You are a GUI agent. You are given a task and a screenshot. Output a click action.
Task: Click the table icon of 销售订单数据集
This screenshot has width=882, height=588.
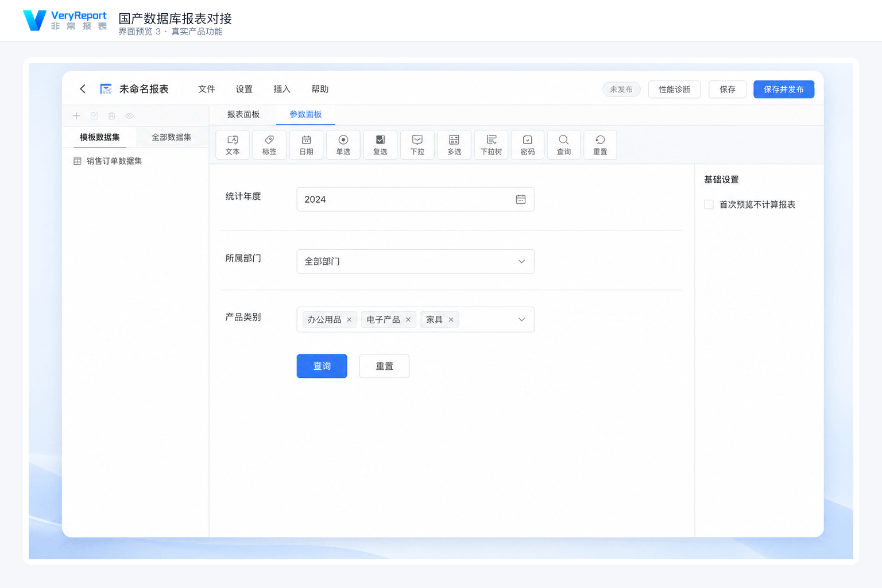tap(78, 161)
